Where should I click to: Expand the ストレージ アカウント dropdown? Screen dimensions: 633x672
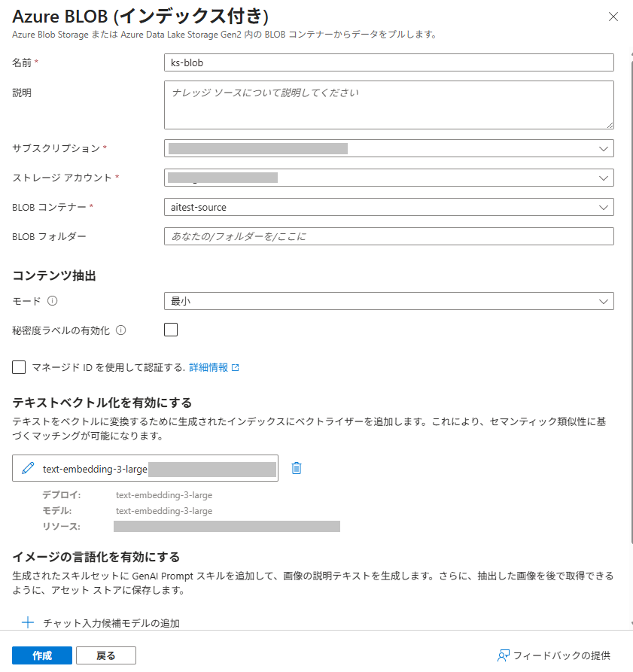click(388, 178)
